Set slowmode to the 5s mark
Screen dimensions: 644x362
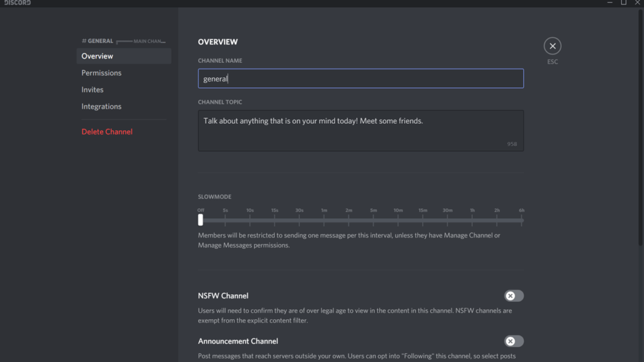225,220
